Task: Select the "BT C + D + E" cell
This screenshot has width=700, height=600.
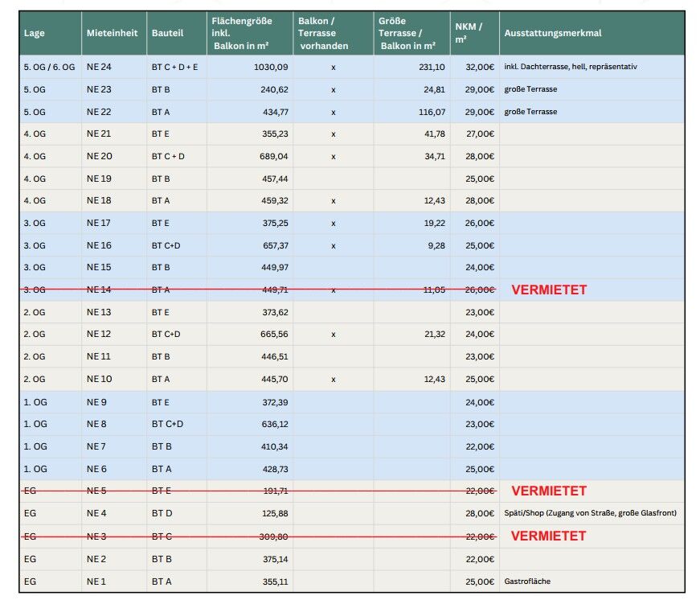Action: [x=174, y=67]
